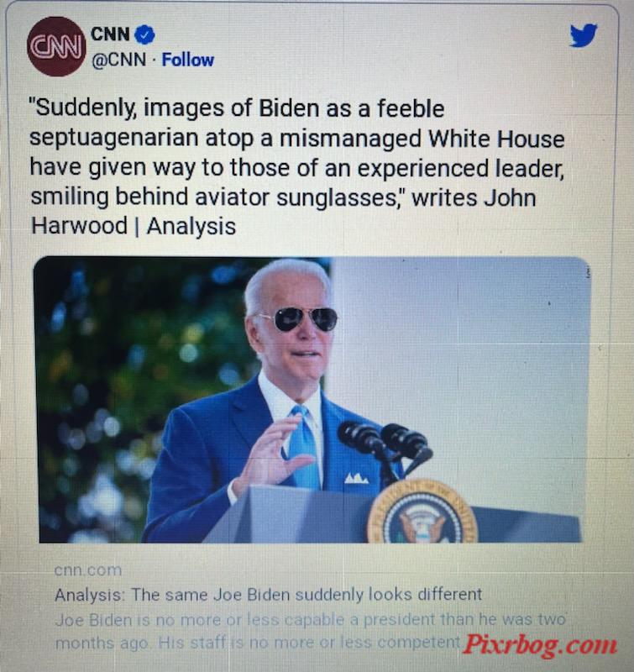
Task: Click the red Pixrbog.com watermark
Action: (540, 643)
